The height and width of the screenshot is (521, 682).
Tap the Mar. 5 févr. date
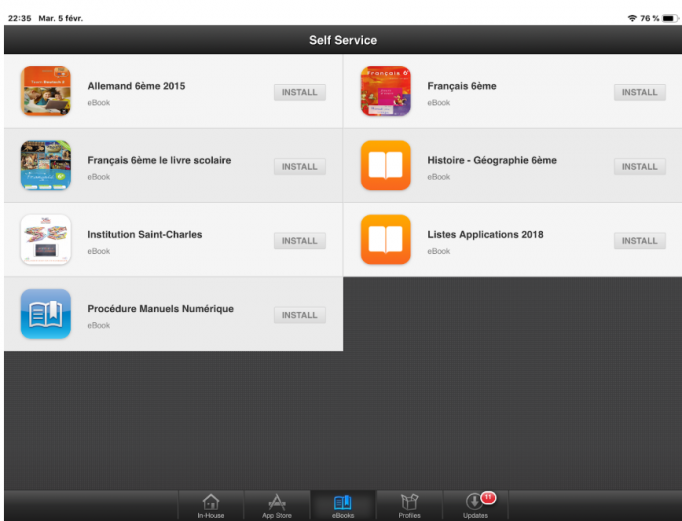pos(60,18)
